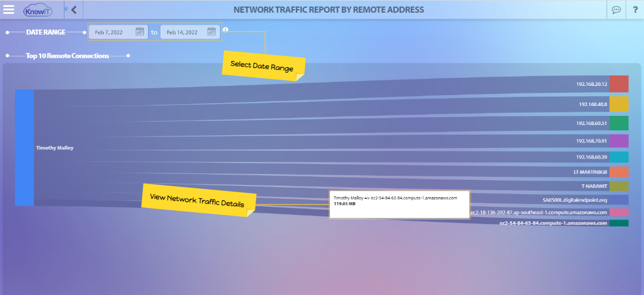Click the 192.168.60.51 label
This screenshot has height=295, width=644.
coord(591,123)
